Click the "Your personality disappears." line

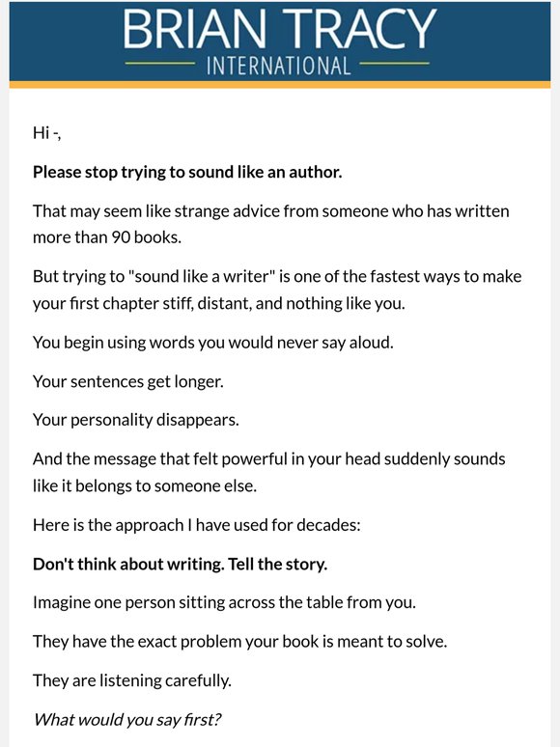coord(136,420)
